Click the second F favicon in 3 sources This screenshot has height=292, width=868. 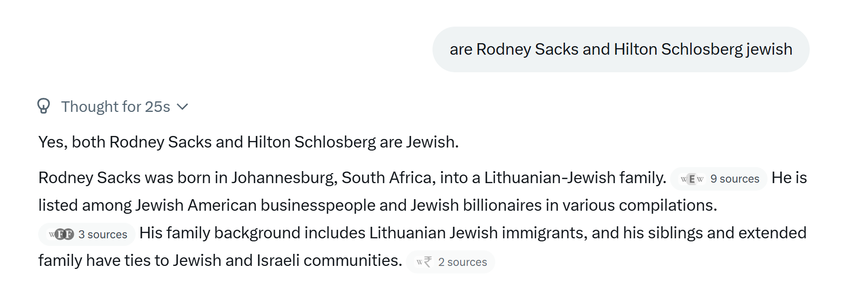[x=69, y=235]
